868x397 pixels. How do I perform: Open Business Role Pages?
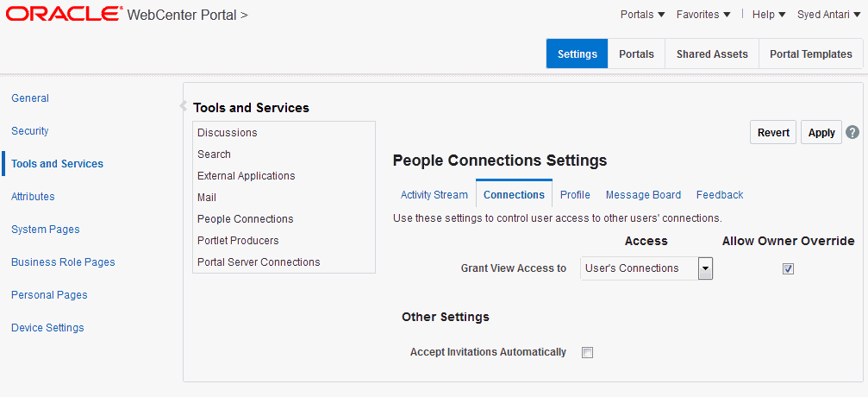pyautogui.click(x=63, y=262)
